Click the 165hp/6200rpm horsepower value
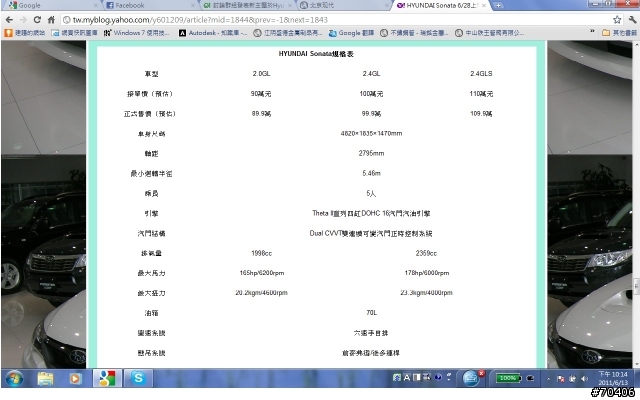This screenshot has height=400, width=640. [x=262, y=273]
